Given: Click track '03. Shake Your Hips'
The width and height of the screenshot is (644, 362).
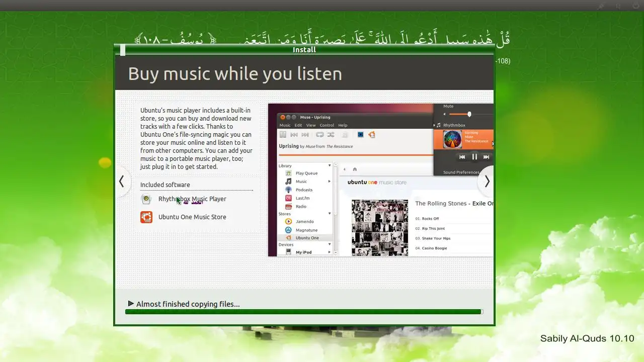Looking at the screenshot, I should click(433, 238).
